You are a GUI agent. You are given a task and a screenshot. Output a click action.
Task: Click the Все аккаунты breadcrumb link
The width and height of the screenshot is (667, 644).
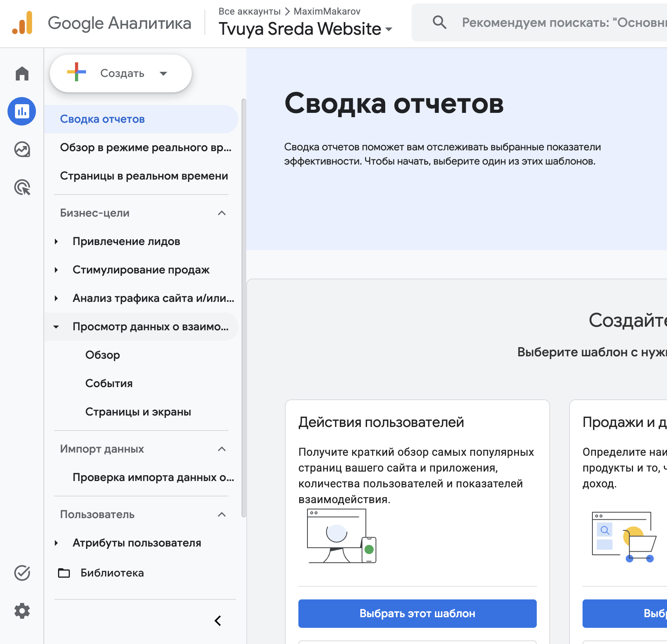tap(249, 11)
